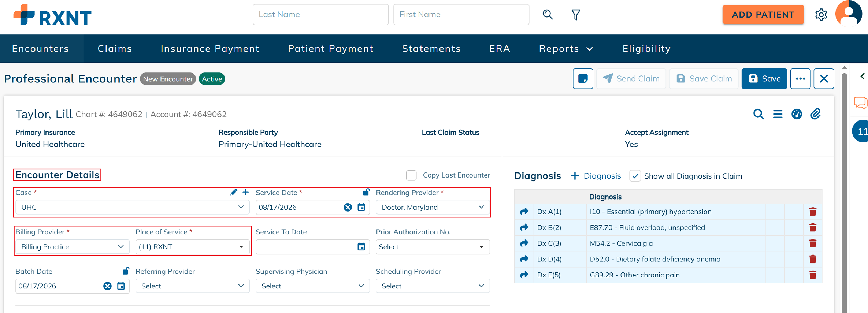Toggle the Batch Date lock icon
This screenshot has width=868, height=313.
pos(126,271)
